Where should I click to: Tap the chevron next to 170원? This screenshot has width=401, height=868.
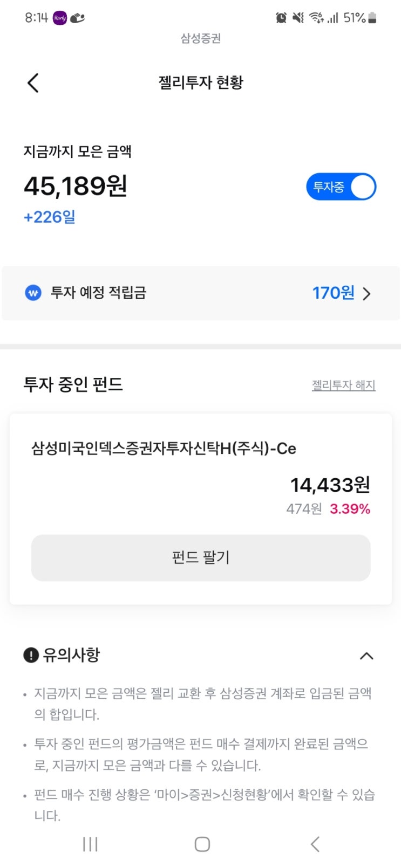[367, 294]
